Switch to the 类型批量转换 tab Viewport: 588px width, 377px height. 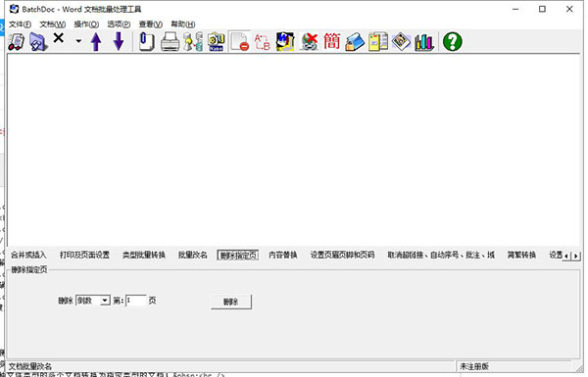coord(144,255)
